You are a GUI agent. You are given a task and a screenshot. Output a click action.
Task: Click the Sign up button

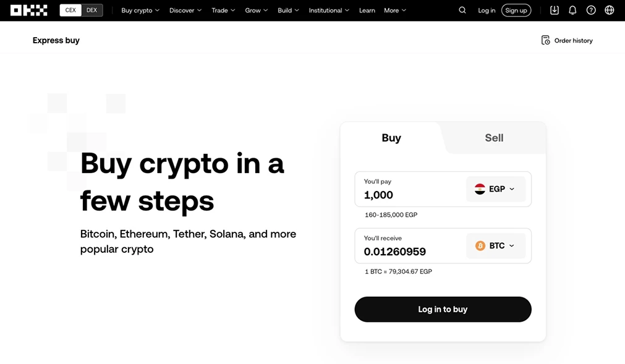516,11
